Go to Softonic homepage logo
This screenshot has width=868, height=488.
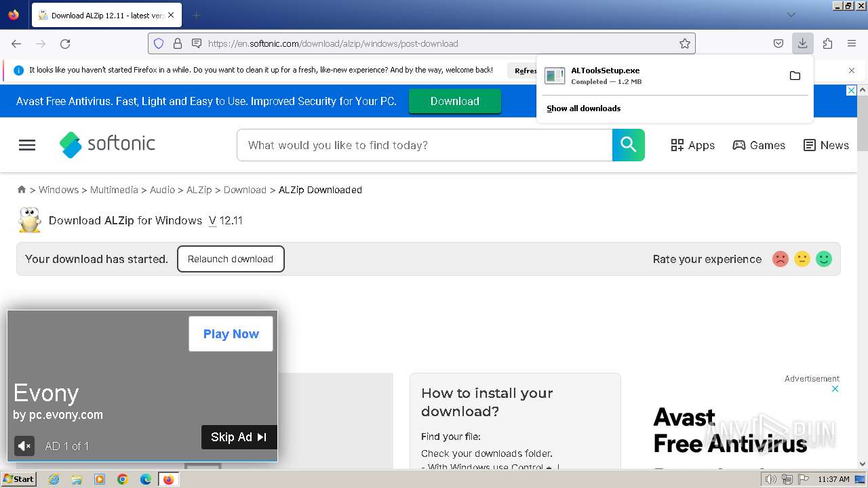pyautogui.click(x=107, y=144)
